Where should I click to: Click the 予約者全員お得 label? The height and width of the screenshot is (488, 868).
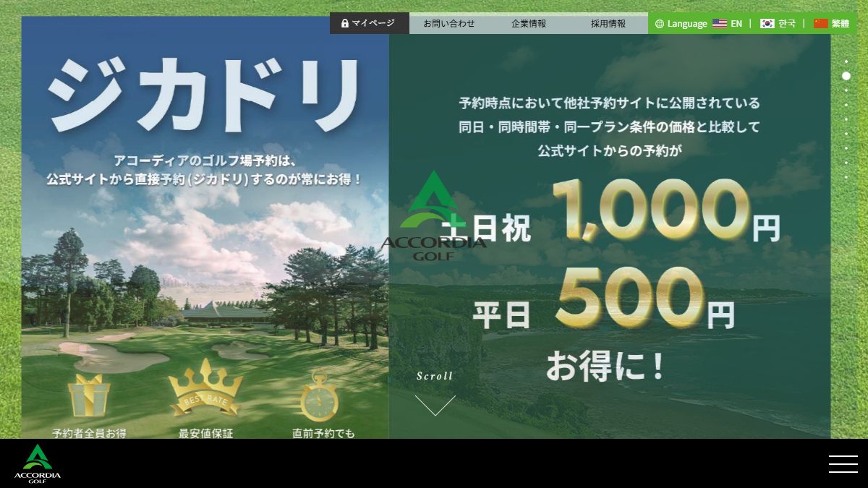[x=89, y=433]
